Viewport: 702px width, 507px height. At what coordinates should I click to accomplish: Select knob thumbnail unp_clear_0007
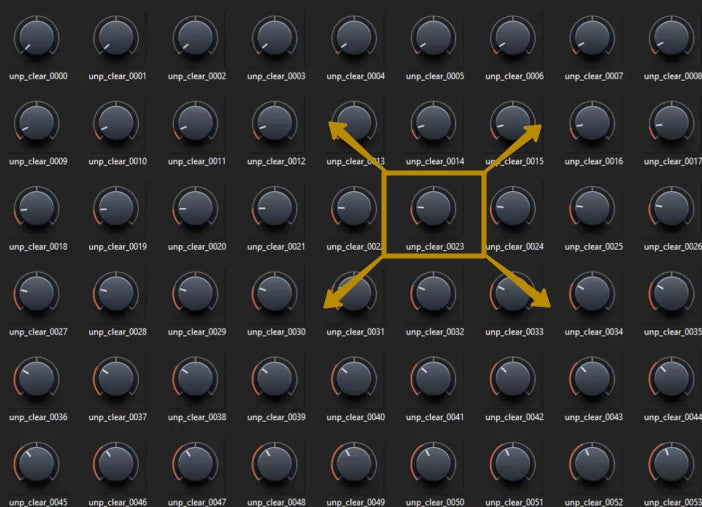point(593,38)
